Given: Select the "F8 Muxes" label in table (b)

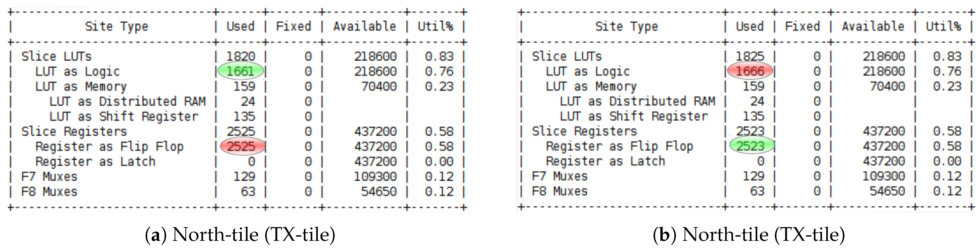Looking at the screenshot, I should coord(560,191).
